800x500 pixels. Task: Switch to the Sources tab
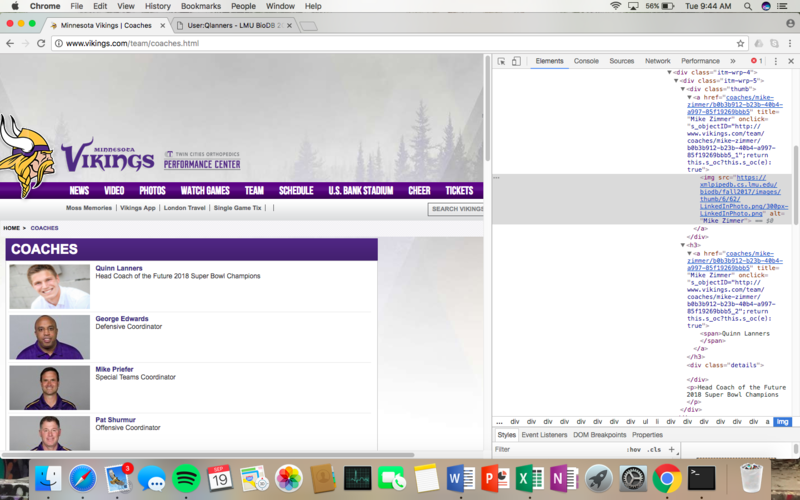click(621, 61)
